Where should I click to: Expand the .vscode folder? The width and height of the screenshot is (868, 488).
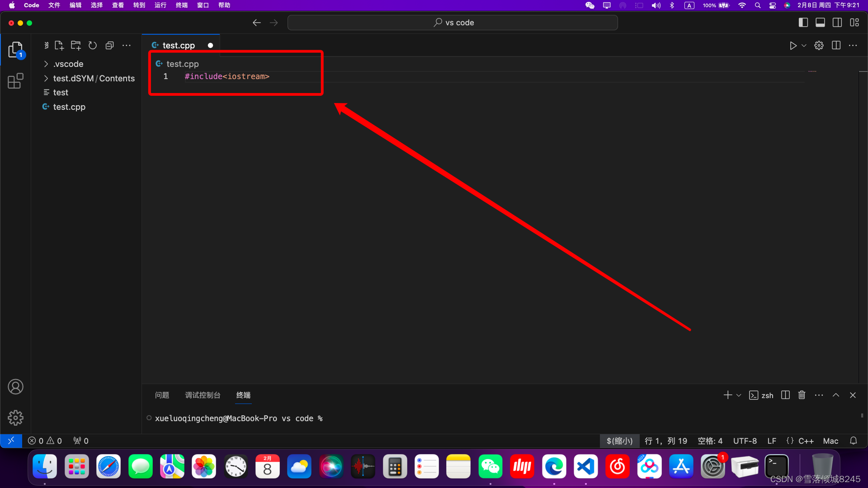pyautogui.click(x=68, y=64)
